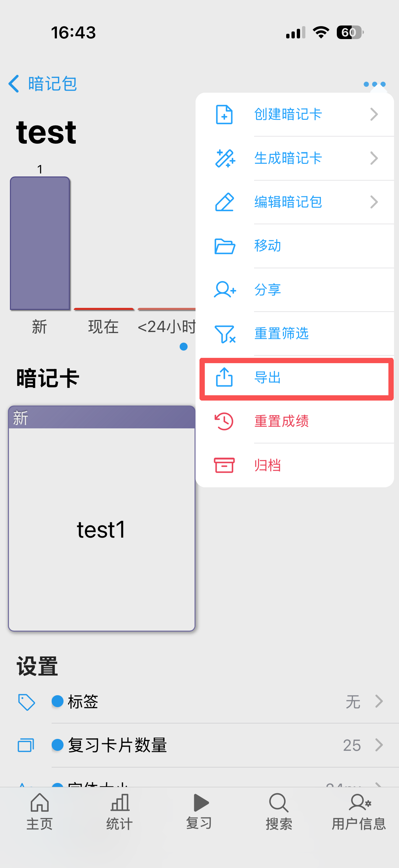Screen dimensions: 399x868
Task: Tap the folder icon for 移动
Action: pos(225,246)
